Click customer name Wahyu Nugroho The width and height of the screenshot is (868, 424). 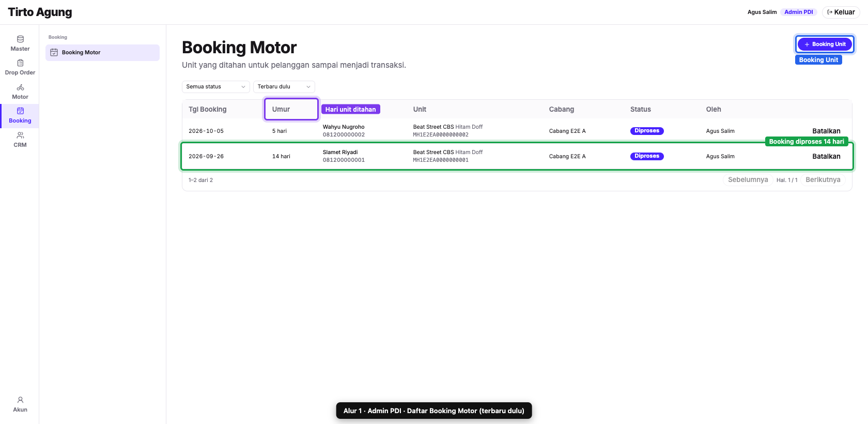(x=344, y=127)
